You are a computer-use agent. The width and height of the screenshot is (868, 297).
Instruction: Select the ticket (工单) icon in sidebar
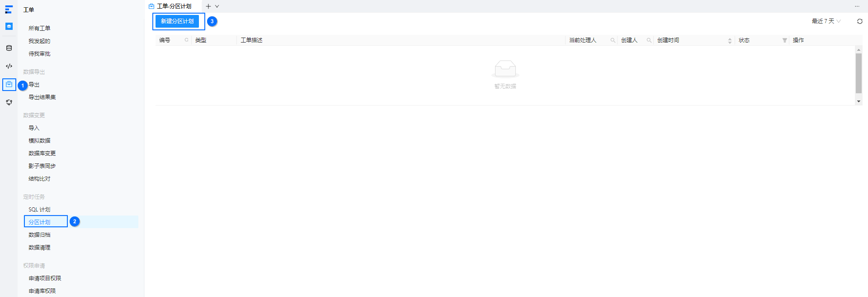click(9, 84)
